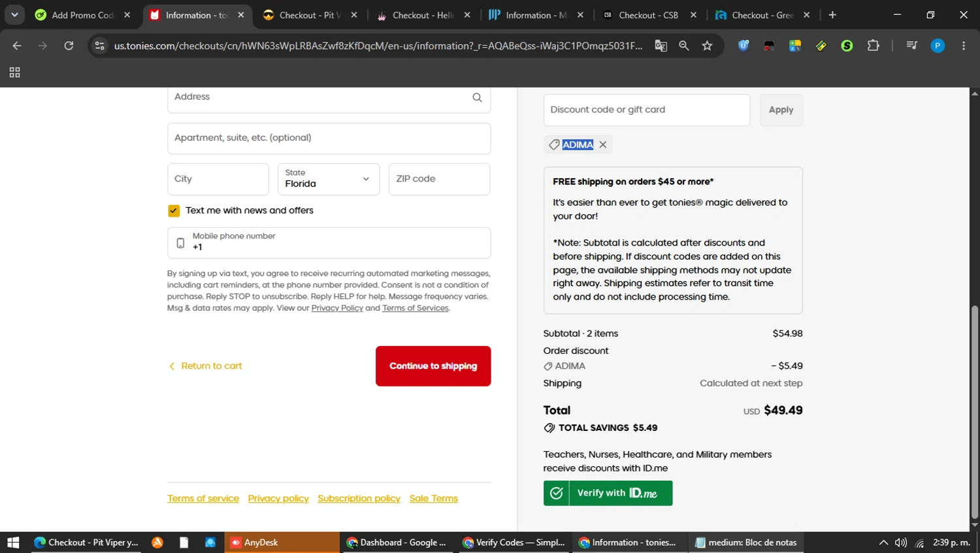Open the State dropdown showing Florida
The height and width of the screenshot is (553, 980).
click(x=329, y=179)
